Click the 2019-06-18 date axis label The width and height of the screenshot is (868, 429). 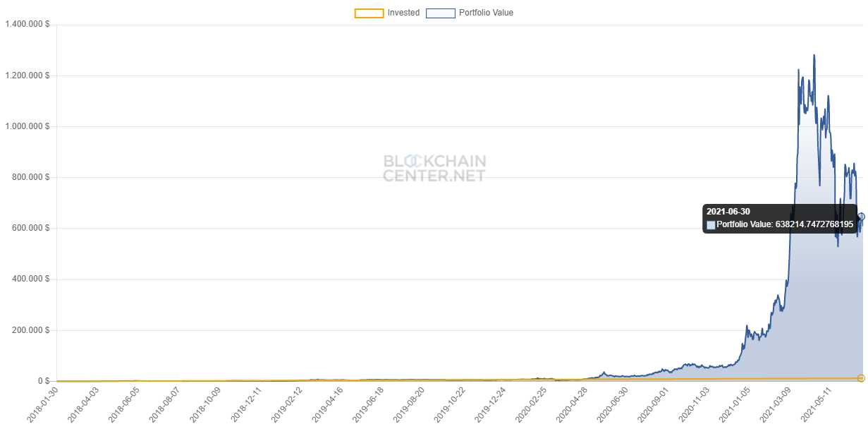click(x=369, y=404)
